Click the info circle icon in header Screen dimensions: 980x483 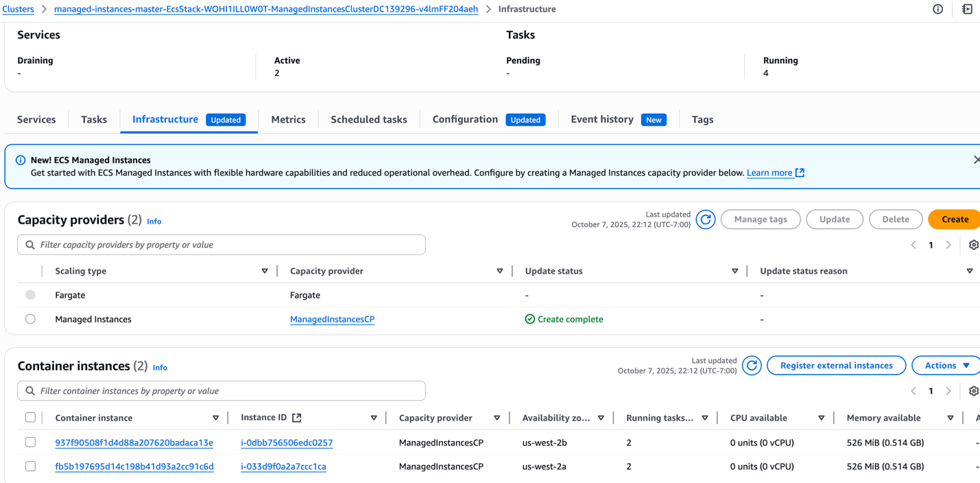click(x=937, y=9)
